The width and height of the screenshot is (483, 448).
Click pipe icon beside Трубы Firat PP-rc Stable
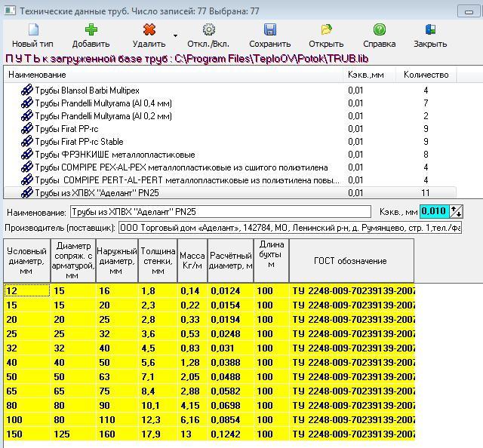27,142
